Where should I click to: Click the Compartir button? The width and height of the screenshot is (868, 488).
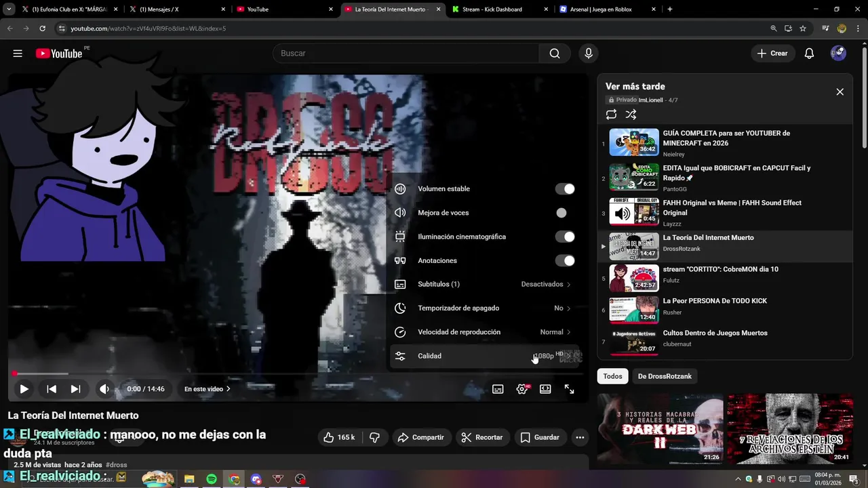(x=420, y=437)
